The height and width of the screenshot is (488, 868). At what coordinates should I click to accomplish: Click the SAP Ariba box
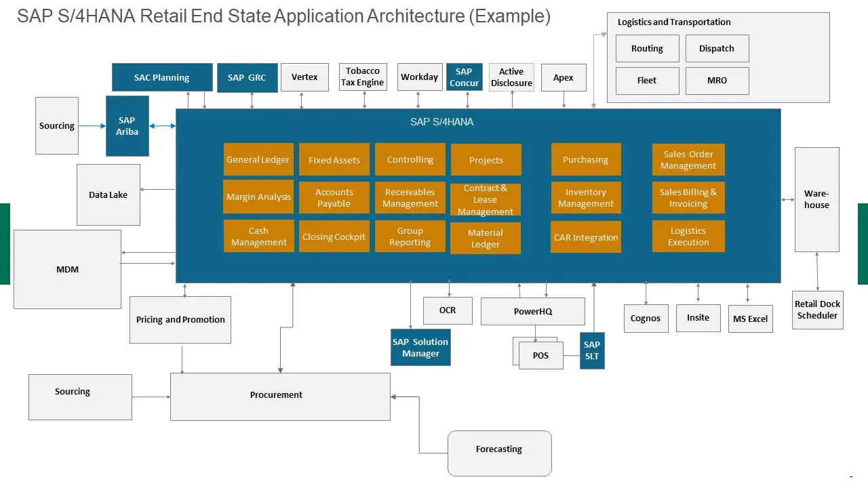[x=127, y=126]
